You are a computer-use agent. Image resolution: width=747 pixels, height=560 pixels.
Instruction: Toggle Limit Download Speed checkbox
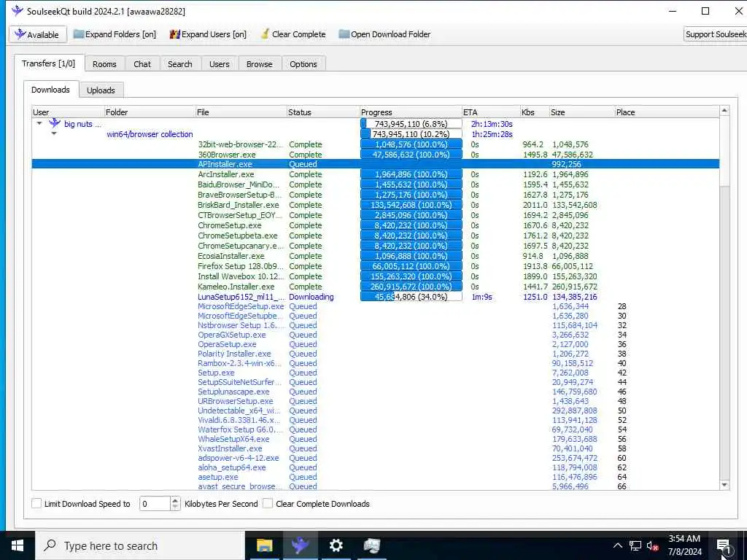point(36,503)
